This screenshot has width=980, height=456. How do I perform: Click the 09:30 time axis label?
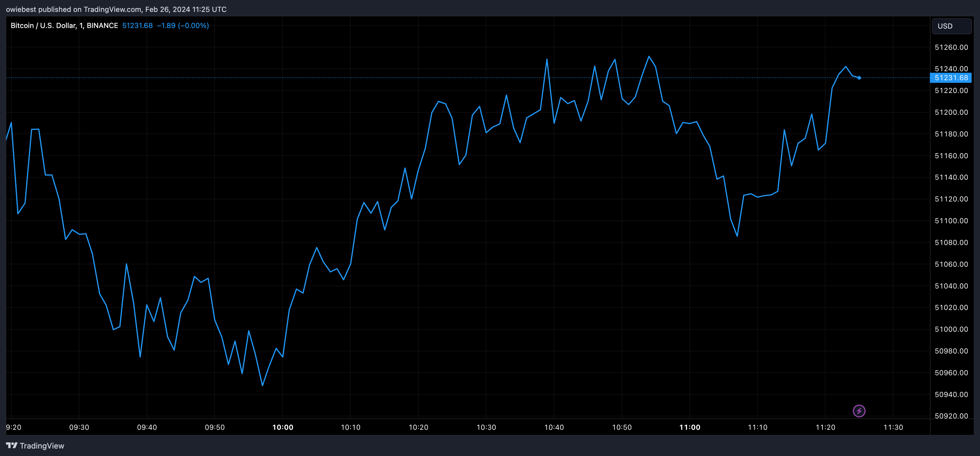click(x=79, y=427)
